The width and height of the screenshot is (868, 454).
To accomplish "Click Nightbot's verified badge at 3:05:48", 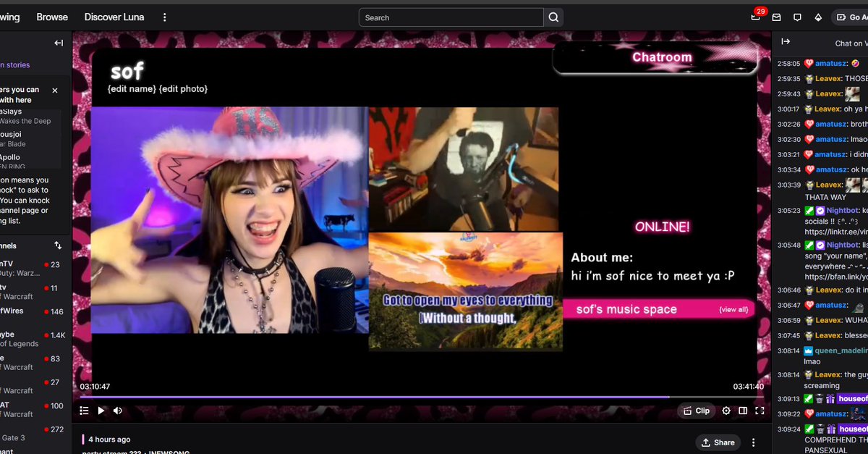I will click(820, 245).
